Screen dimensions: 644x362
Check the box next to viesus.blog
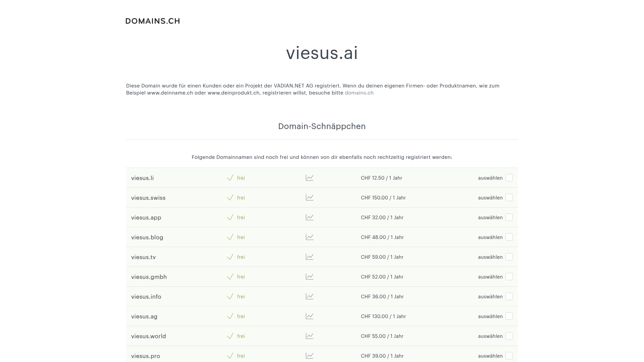pos(509,237)
